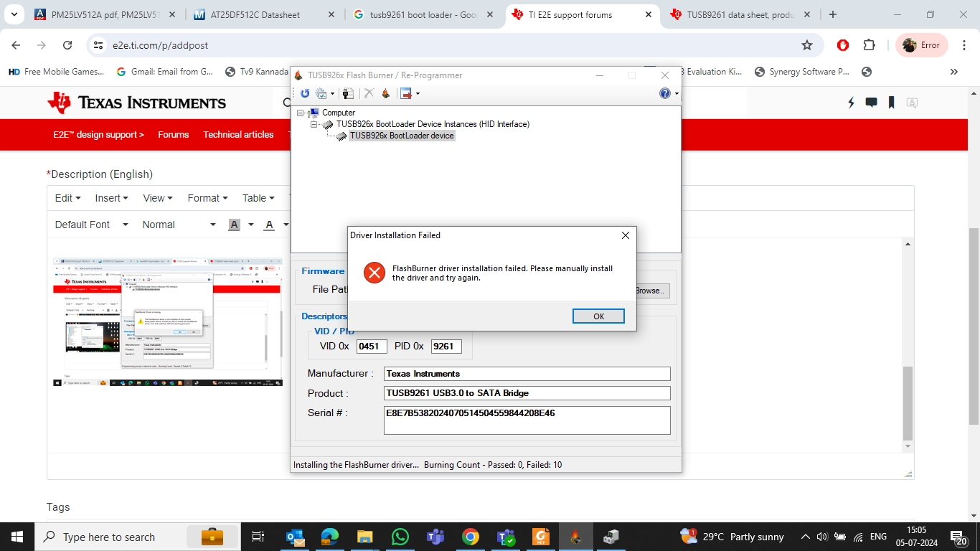Click the red arrow export icon in Flash Burner toolbar
This screenshot has width=980, height=551.
pyautogui.click(x=406, y=93)
